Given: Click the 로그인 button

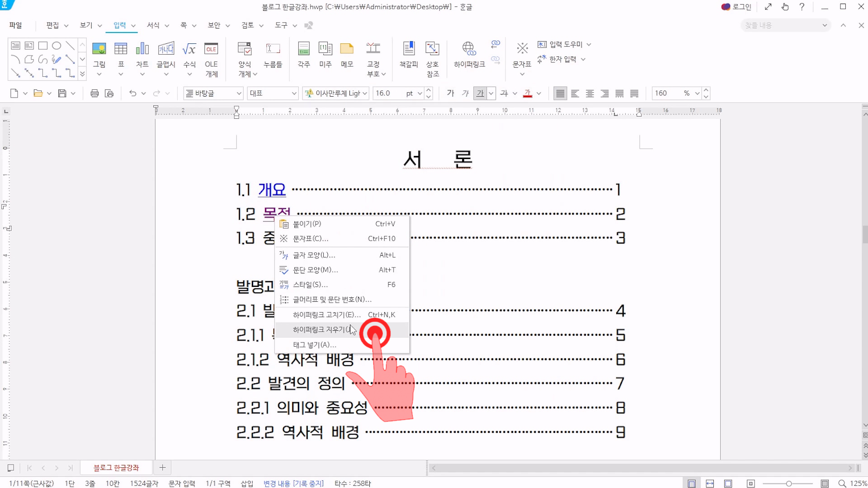Looking at the screenshot, I should click(736, 7).
